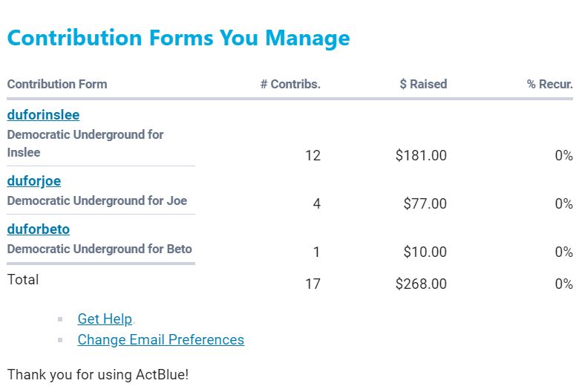Open Change Email Preferences link

click(160, 340)
